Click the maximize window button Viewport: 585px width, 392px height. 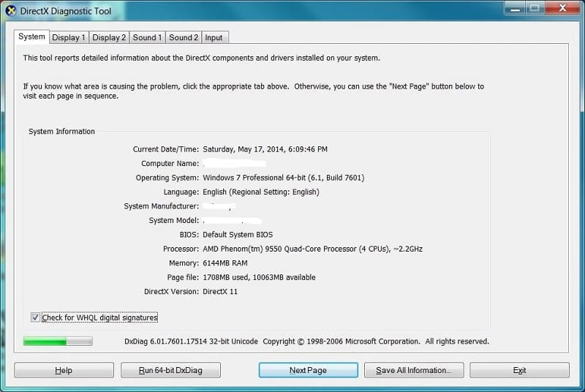point(535,9)
